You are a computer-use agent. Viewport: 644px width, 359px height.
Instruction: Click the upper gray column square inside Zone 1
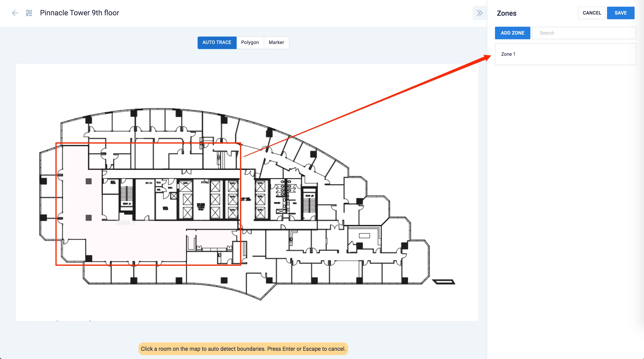tap(88, 181)
